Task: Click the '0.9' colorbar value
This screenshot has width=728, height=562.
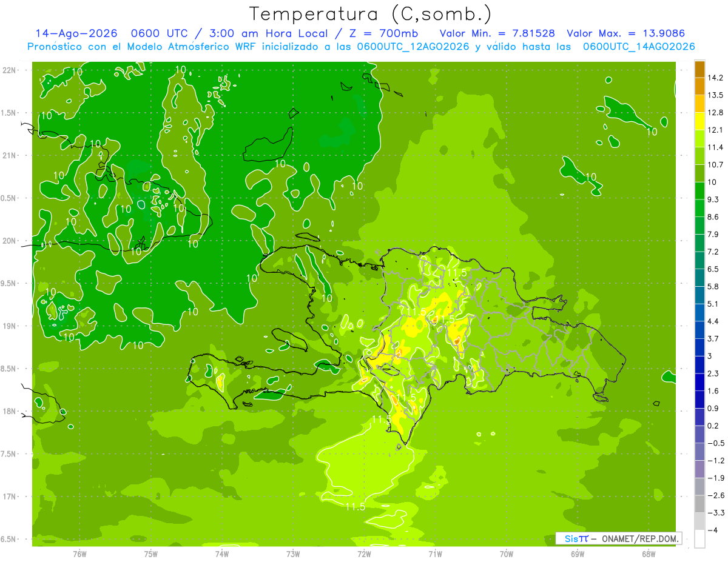Action: point(713,408)
